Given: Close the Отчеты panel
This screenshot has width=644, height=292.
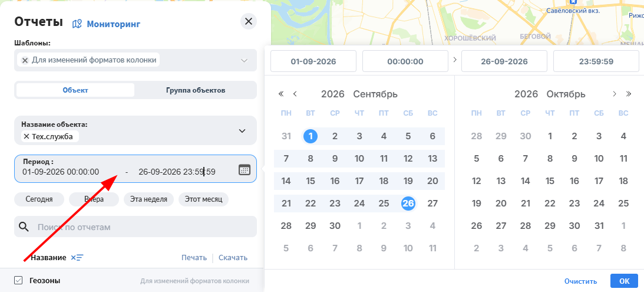Looking at the screenshot, I should pyautogui.click(x=249, y=21).
